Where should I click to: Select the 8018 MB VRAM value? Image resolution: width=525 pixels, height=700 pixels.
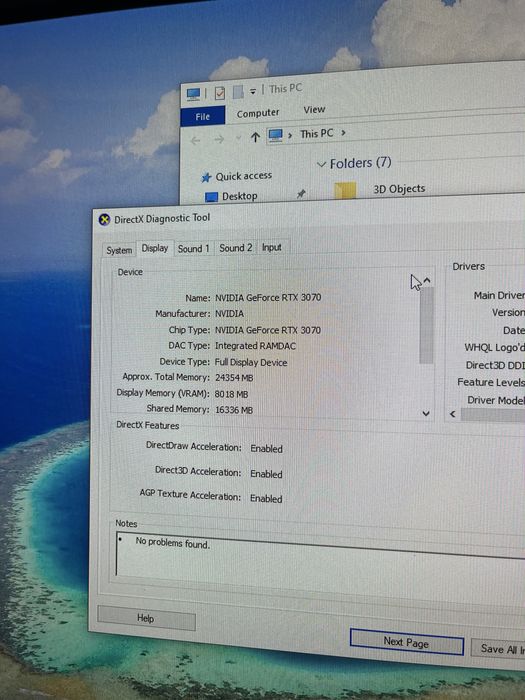coord(231,394)
